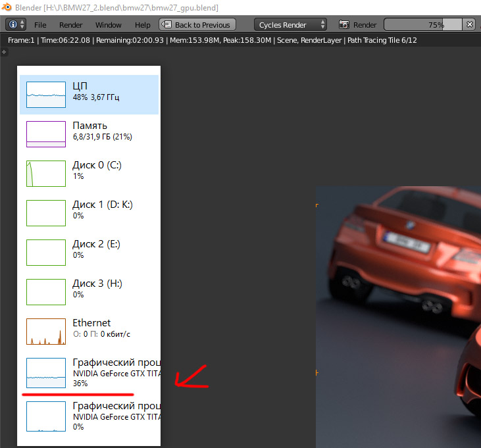Open the Render menu

(71, 25)
